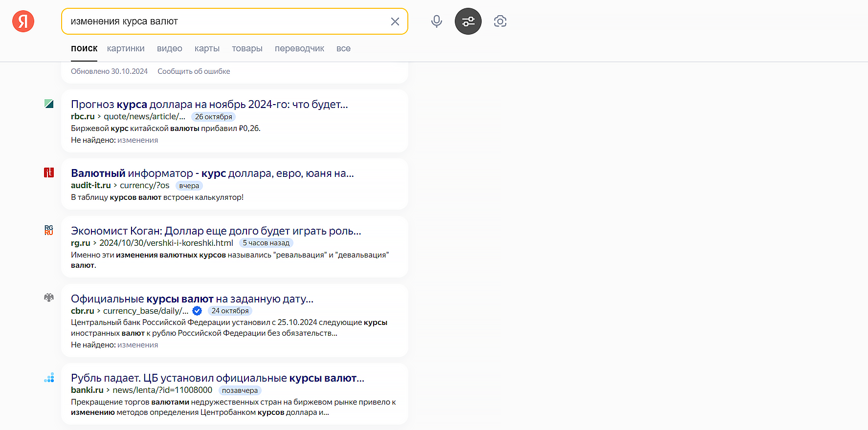
Task: Click the quote/news/article path link
Action: pos(144,116)
